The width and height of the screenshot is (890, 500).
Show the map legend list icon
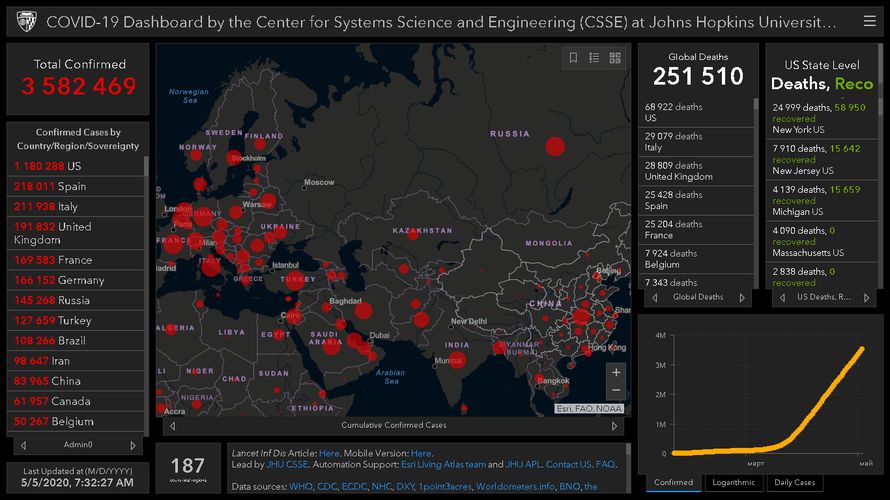[595, 58]
